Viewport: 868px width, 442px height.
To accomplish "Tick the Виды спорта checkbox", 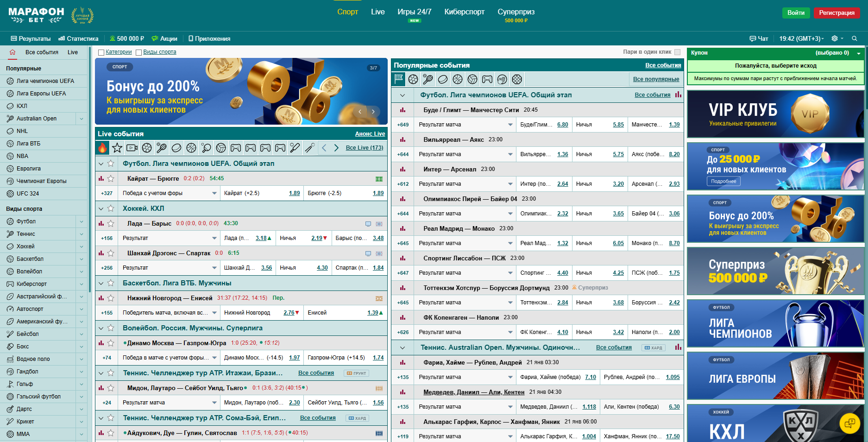I will click(x=138, y=52).
